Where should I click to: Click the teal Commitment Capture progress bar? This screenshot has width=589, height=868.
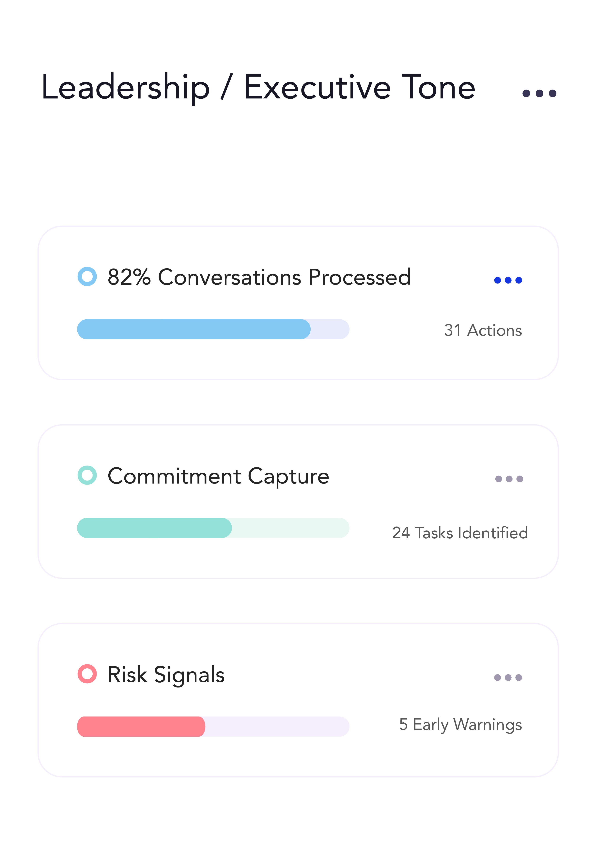154,528
